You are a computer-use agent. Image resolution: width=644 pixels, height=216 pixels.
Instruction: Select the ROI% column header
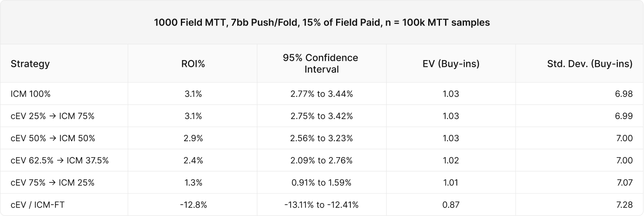[x=193, y=63]
